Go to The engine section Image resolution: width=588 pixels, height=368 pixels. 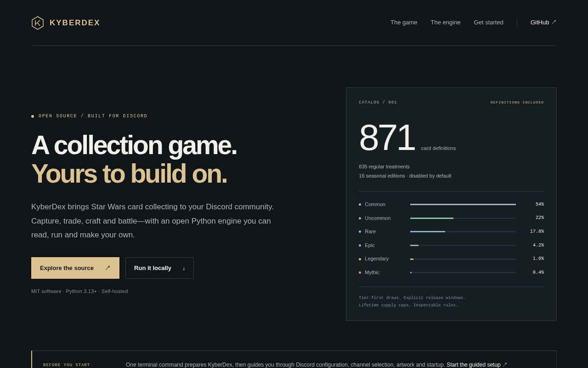(x=446, y=23)
